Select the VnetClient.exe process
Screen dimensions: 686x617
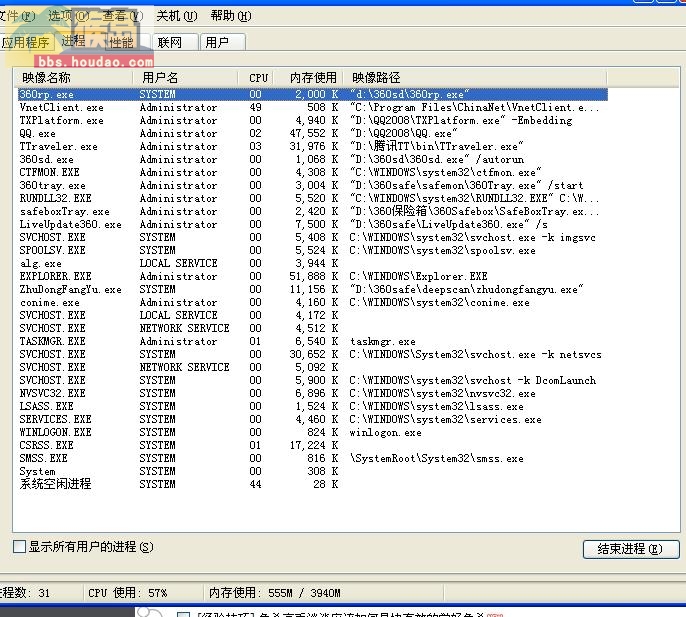(x=312, y=107)
